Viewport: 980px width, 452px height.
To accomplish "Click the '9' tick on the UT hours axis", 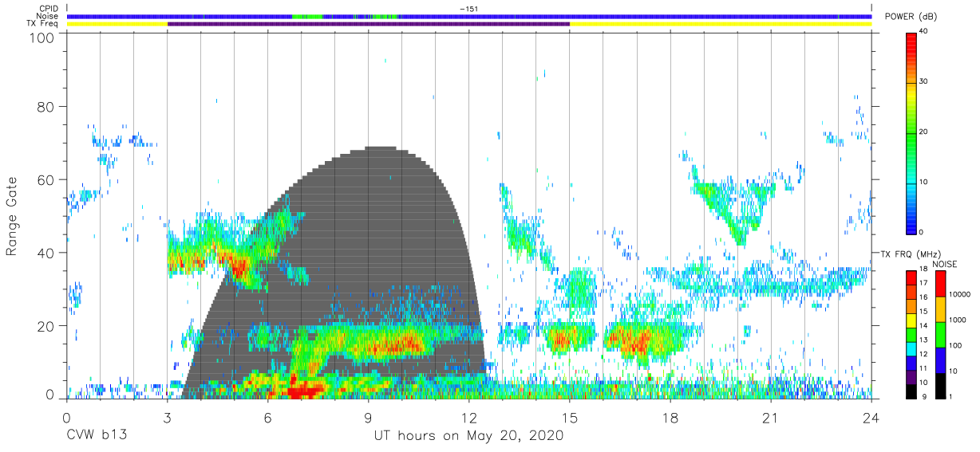I will point(369,418).
